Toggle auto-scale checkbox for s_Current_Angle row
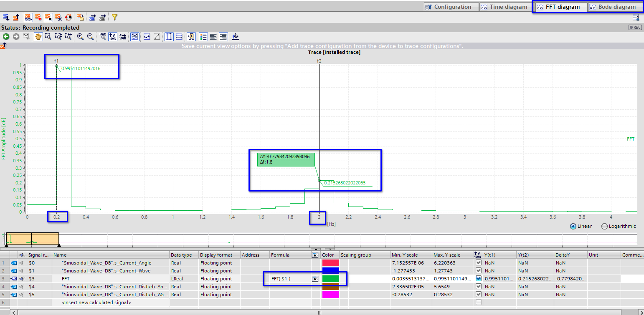 pos(478,263)
